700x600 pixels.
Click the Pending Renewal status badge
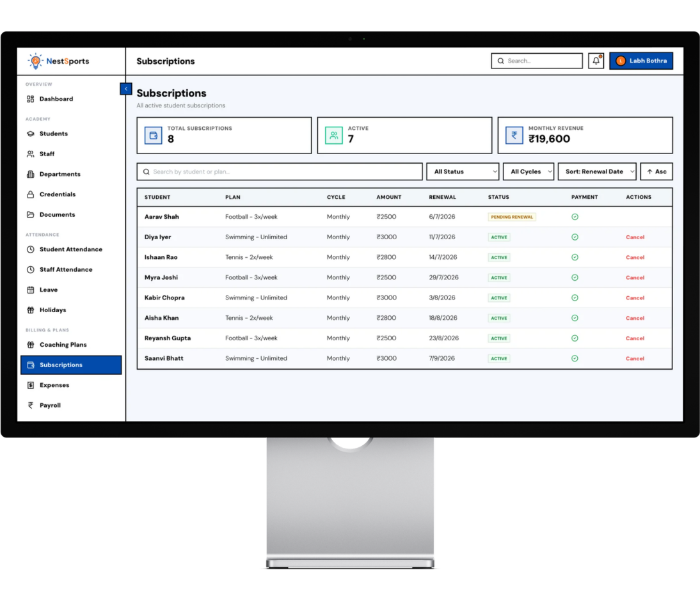click(x=512, y=217)
